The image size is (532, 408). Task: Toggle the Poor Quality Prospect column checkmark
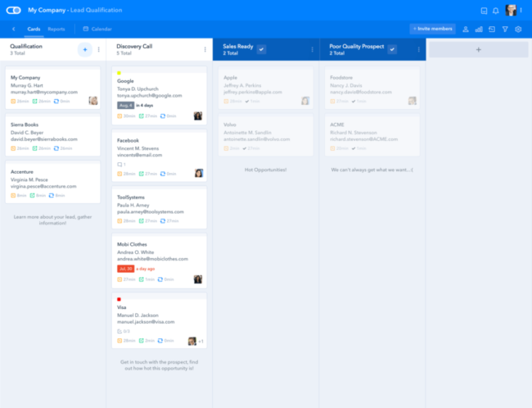[x=392, y=50]
